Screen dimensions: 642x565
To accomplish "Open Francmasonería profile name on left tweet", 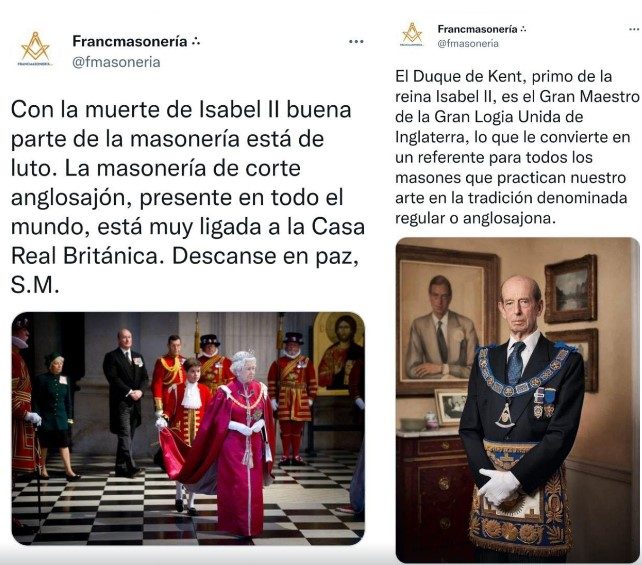I will [x=130, y=41].
